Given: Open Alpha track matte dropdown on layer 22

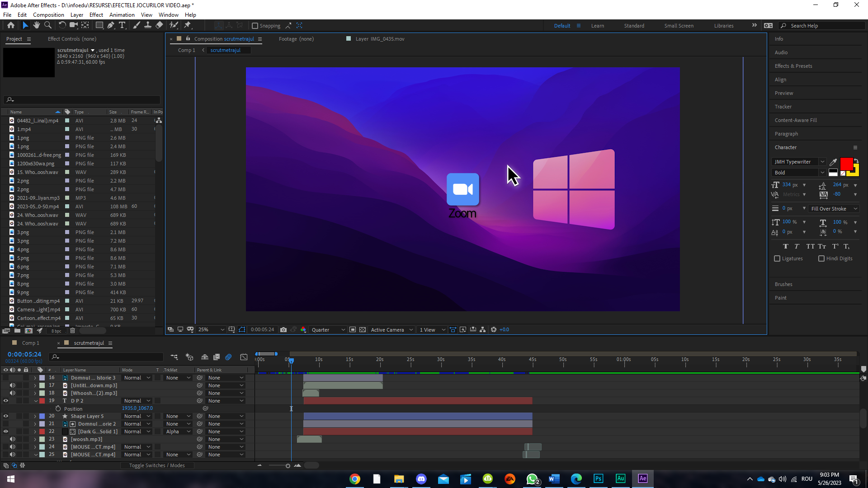Looking at the screenshot, I should (178, 432).
